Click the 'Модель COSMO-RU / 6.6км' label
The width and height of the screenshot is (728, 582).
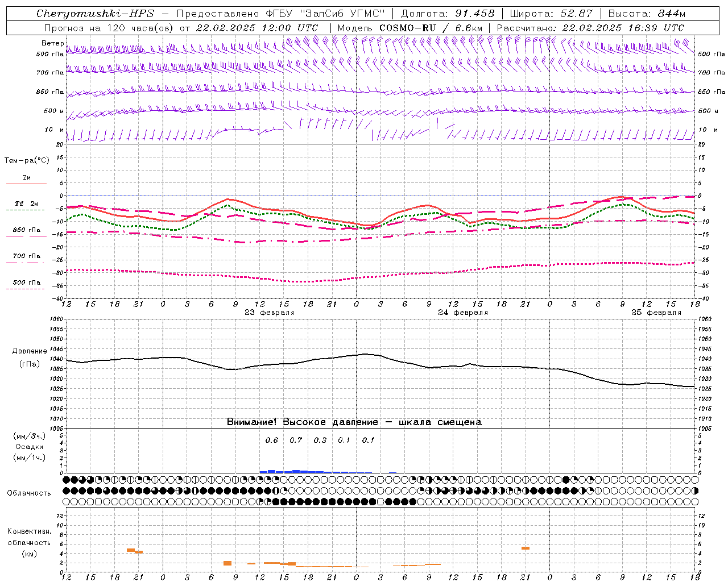[x=409, y=28]
